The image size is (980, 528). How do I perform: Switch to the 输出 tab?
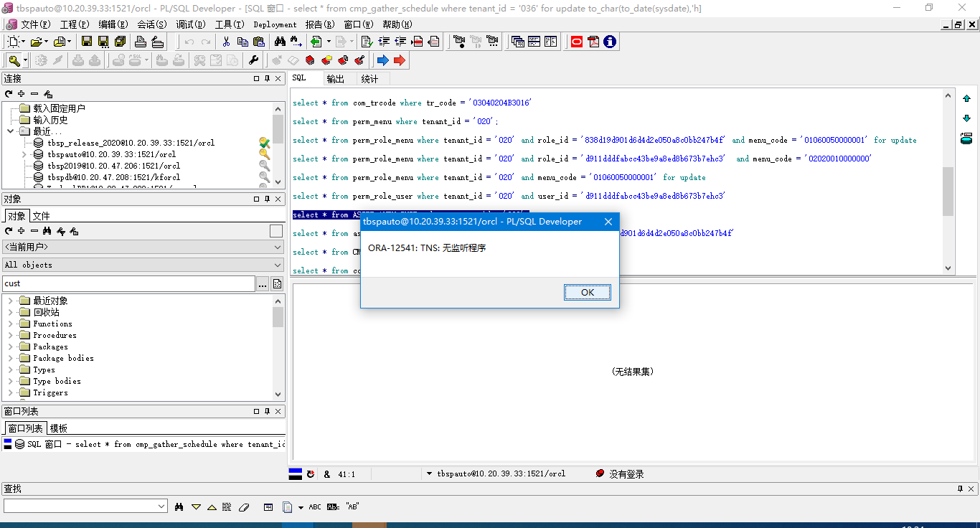(335, 79)
